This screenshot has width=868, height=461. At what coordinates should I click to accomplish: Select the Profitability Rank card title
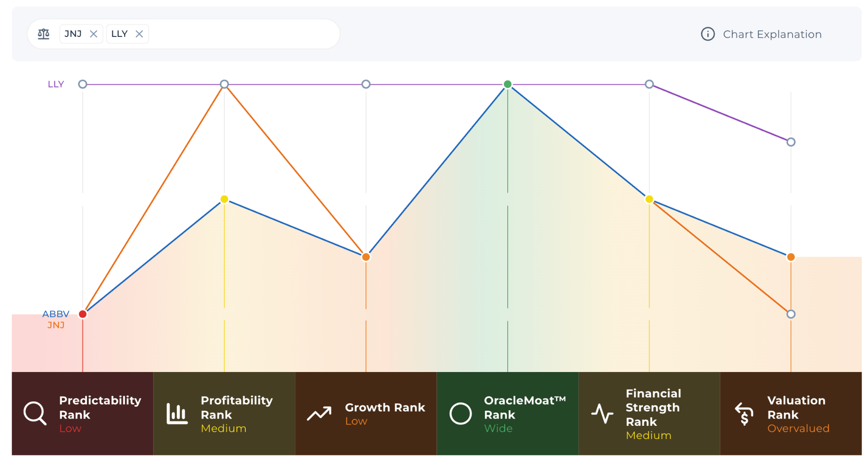coord(237,408)
